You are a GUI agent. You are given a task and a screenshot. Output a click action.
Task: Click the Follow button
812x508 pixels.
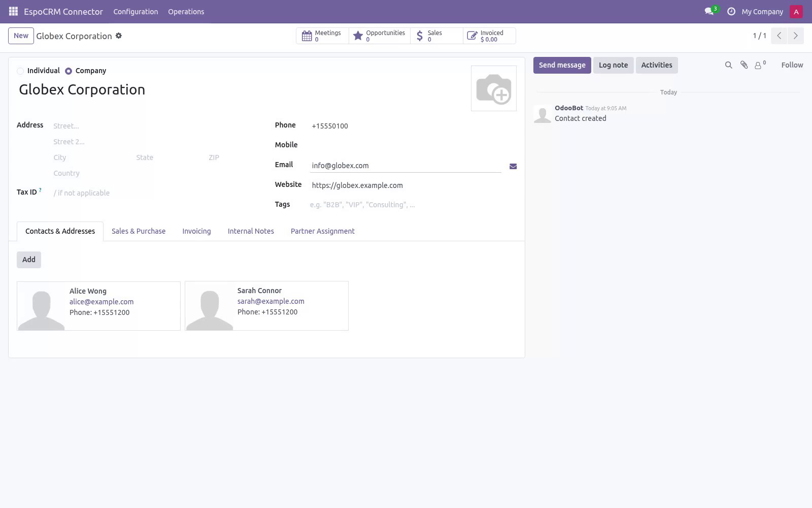pyautogui.click(x=792, y=65)
